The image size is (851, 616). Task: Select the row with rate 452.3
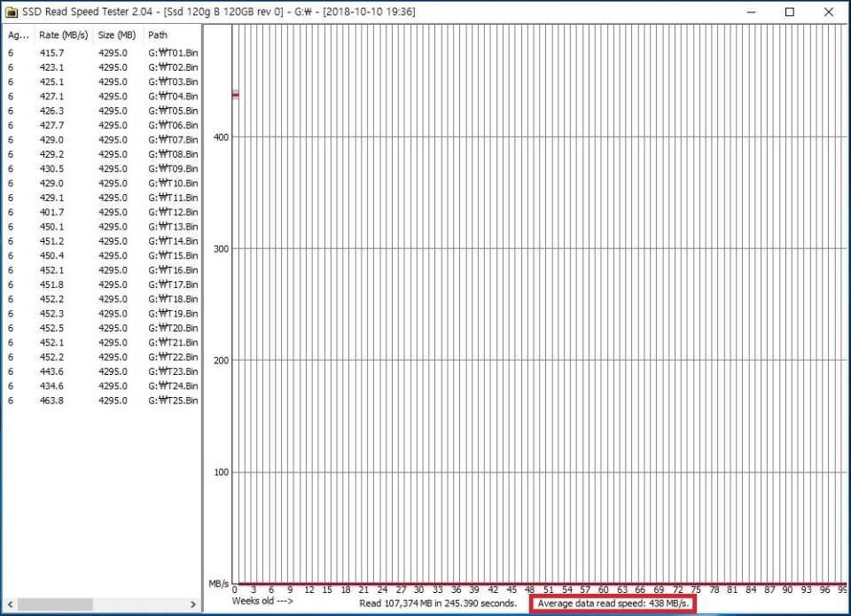click(x=102, y=314)
